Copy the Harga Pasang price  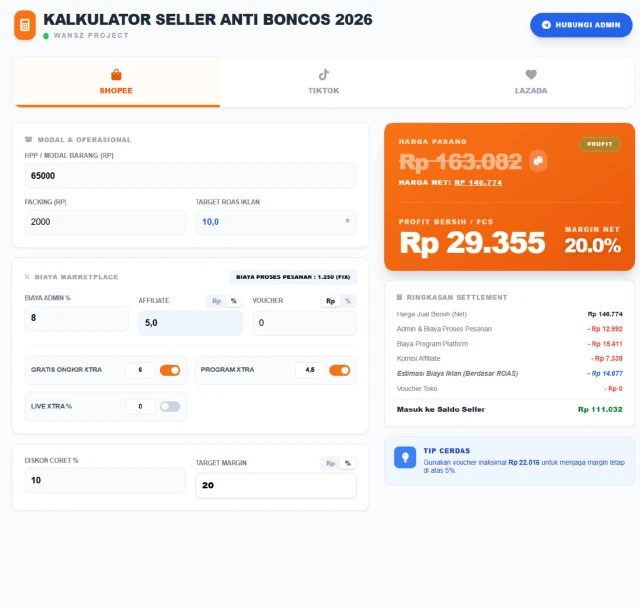[x=538, y=160]
